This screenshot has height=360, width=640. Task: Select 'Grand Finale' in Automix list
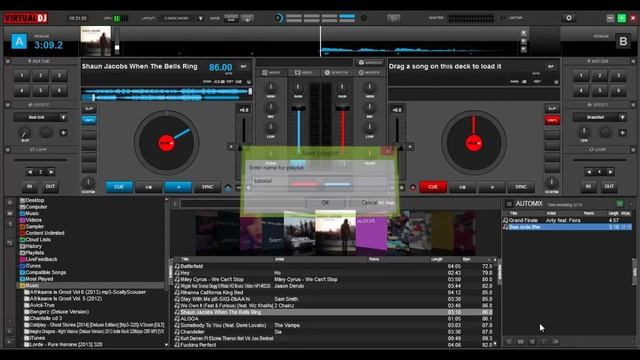pyautogui.click(x=567, y=220)
